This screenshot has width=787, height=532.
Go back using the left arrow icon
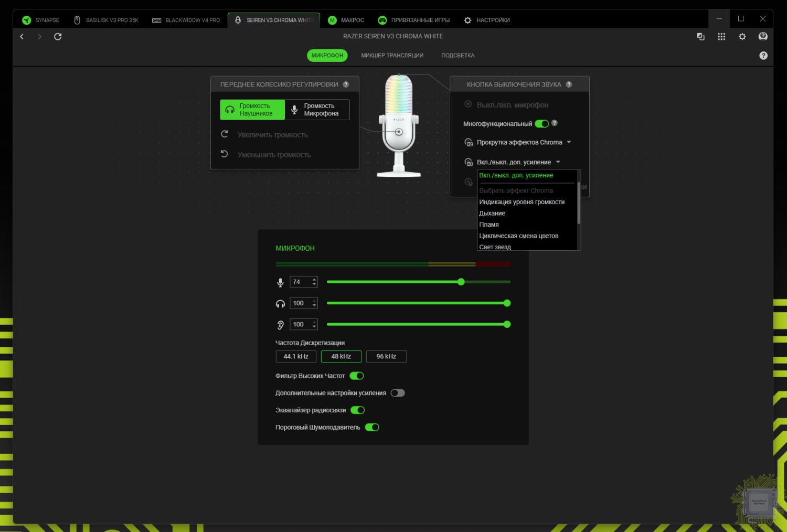click(22, 37)
